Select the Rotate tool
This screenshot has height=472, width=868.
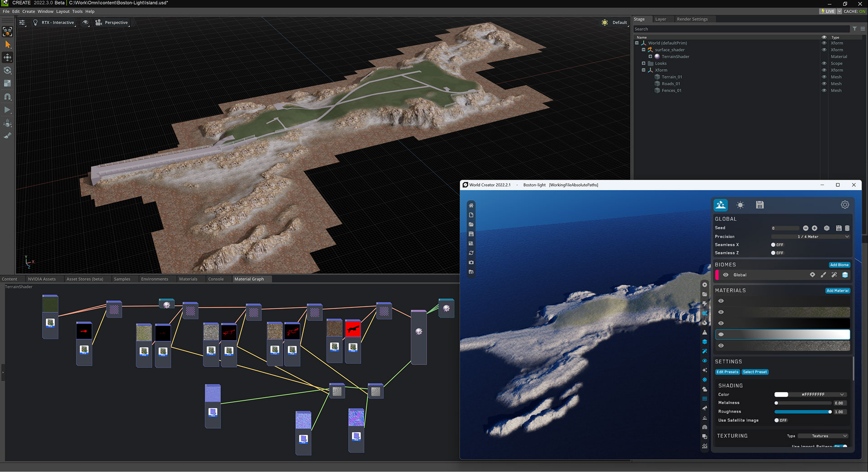(x=7, y=71)
